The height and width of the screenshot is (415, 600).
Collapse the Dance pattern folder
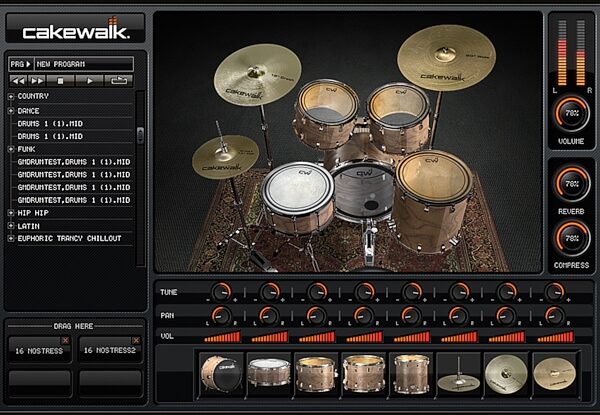11,111
